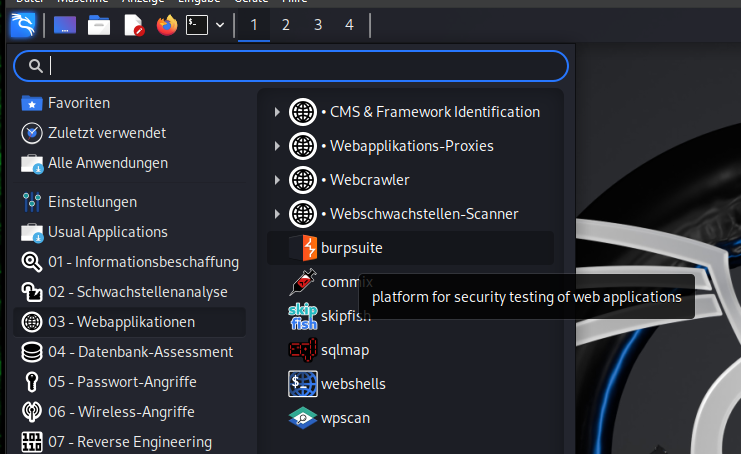The image size is (741, 454).
Task: Launch webshells
Action: [x=410, y=384]
